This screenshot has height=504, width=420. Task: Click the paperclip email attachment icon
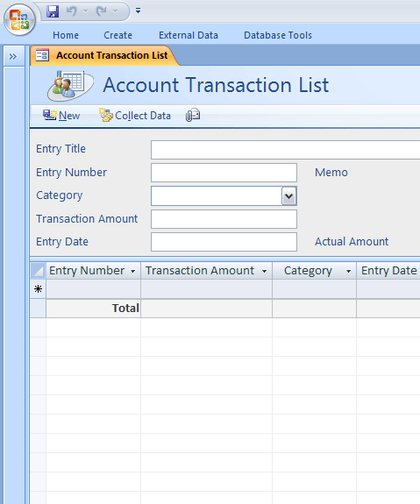coord(193,116)
